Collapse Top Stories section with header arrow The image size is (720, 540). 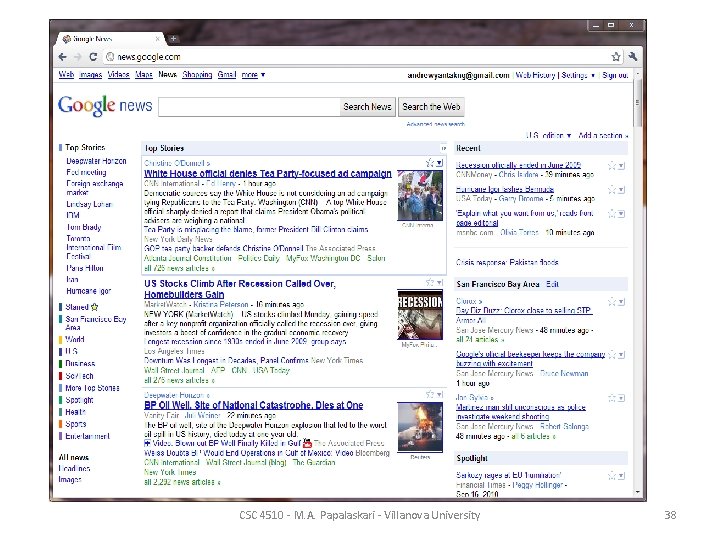pyautogui.click(x=444, y=148)
